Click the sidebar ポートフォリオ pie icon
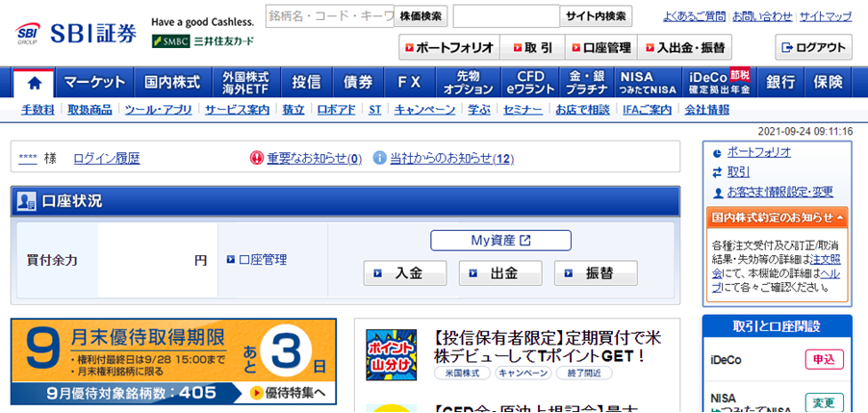The height and width of the screenshot is (413, 868). (718, 153)
